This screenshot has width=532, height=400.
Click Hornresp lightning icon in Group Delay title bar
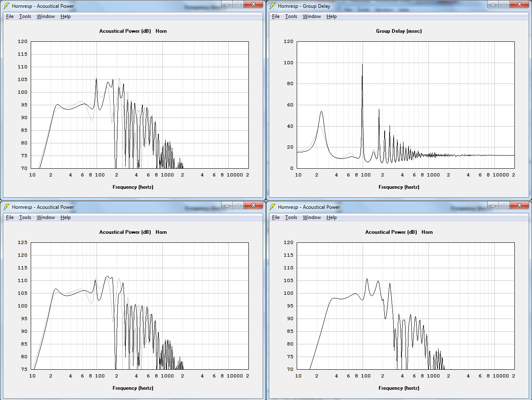[x=273, y=6]
